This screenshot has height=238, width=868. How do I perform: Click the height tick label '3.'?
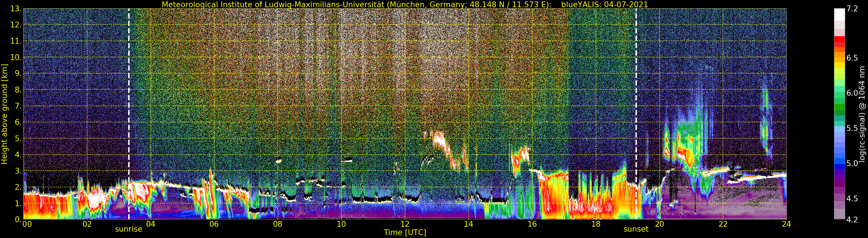[x=18, y=171]
